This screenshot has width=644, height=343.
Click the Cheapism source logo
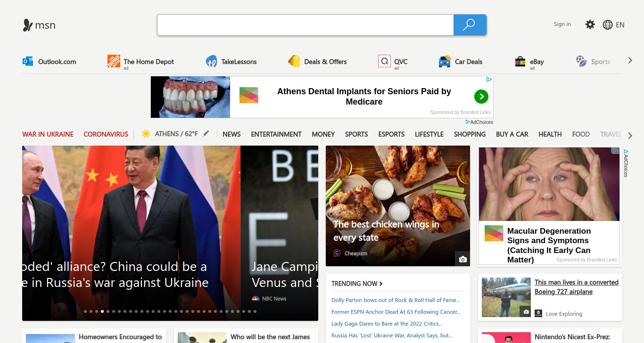(x=337, y=253)
